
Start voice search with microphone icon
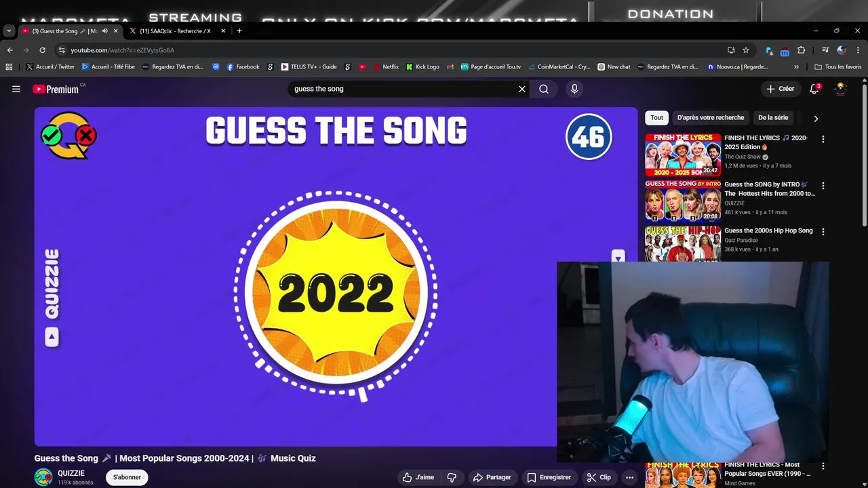pyautogui.click(x=574, y=89)
